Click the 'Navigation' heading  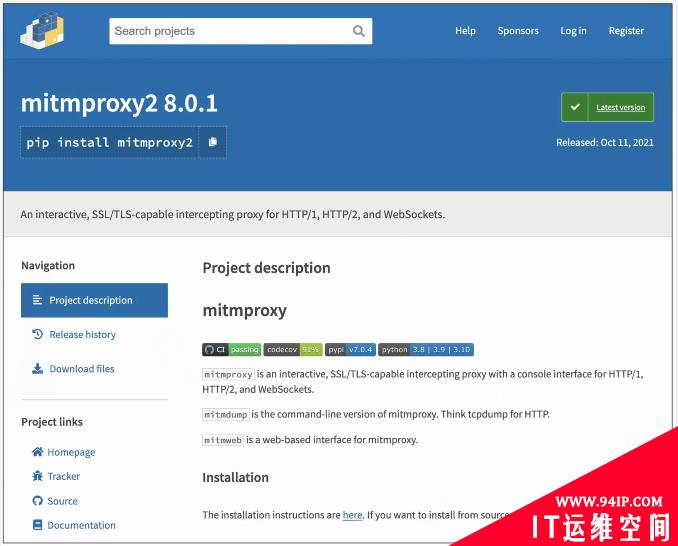click(48, 265)
